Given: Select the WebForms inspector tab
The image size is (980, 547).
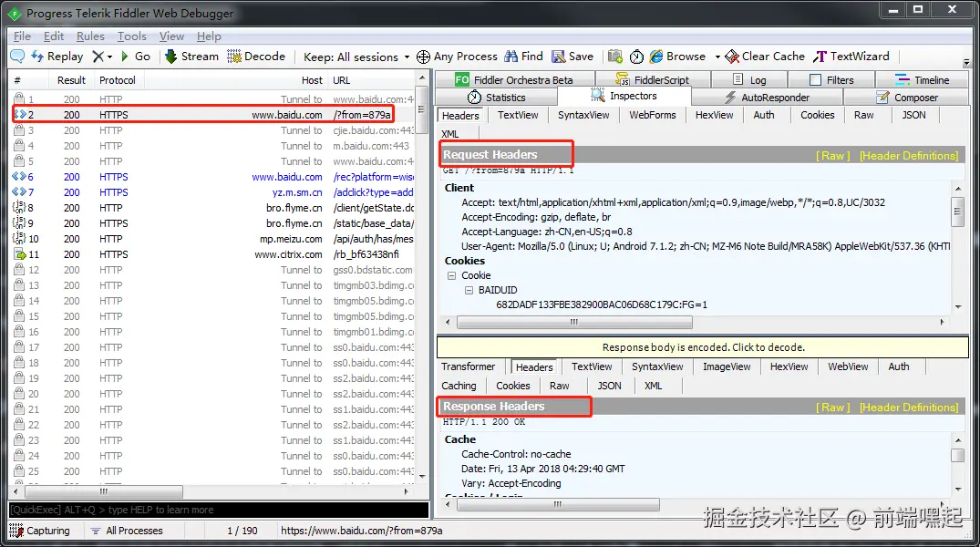Looking at the screenshot, I should click(653, 115).
